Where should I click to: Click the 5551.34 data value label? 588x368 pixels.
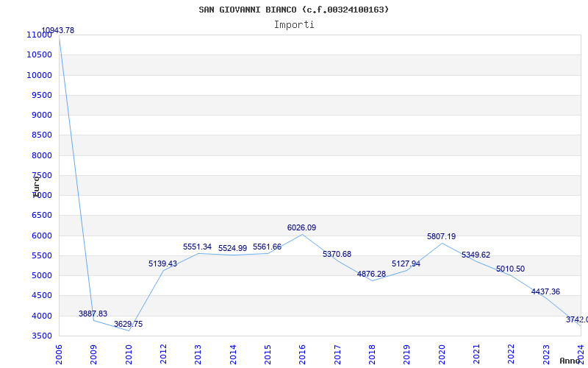click(x=197, y=247)
